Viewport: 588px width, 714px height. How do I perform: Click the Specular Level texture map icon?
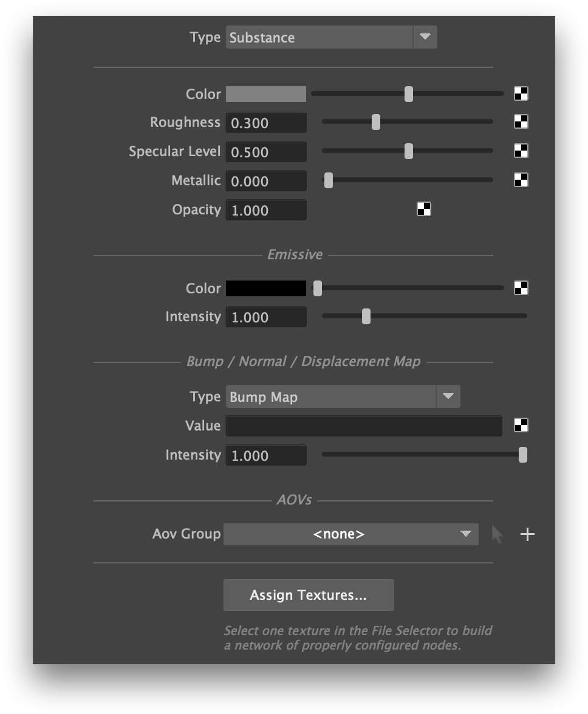point(521,151)
